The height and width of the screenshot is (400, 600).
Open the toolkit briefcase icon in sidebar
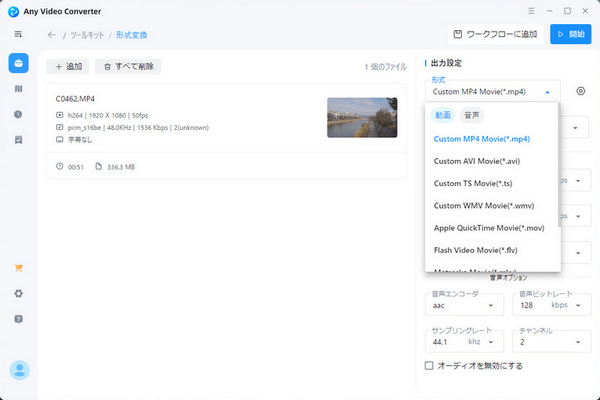pos(18,63)
